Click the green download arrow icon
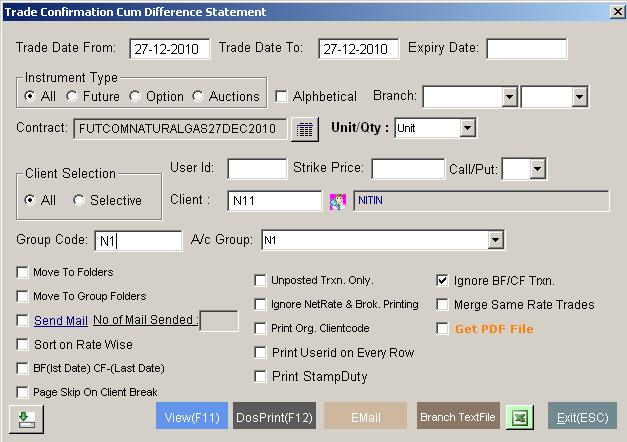 pyautogui.click(x=23, y=418)
